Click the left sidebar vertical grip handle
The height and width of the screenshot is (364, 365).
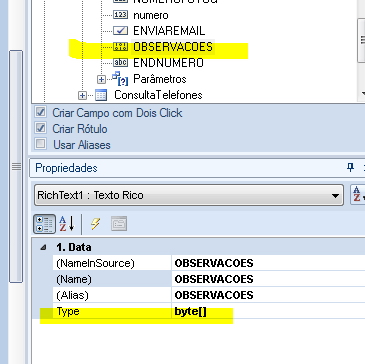16,166
